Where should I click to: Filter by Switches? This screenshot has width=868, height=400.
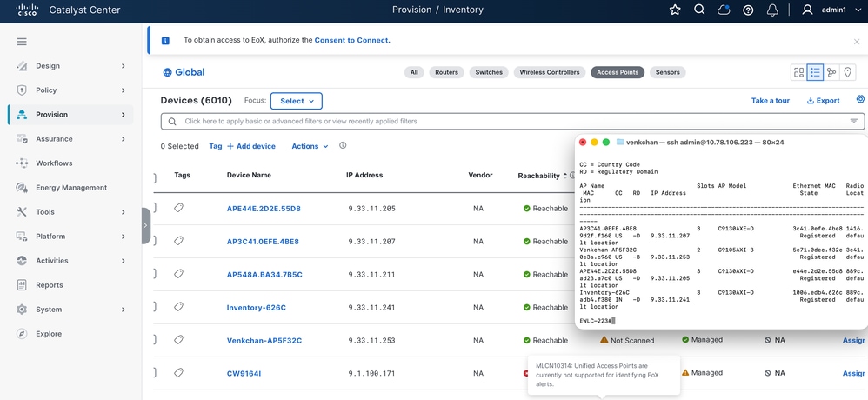click(489, 72)
